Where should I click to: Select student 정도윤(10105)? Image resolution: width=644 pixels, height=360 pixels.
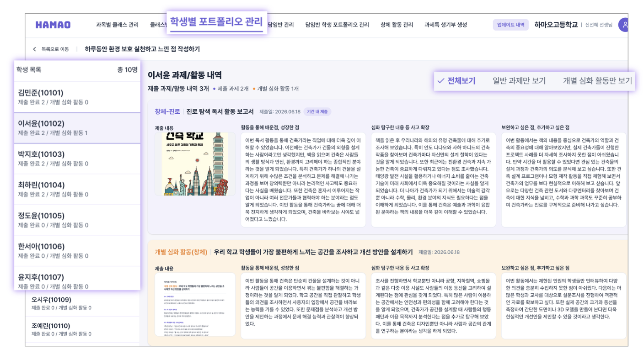[x=77, y=220]
